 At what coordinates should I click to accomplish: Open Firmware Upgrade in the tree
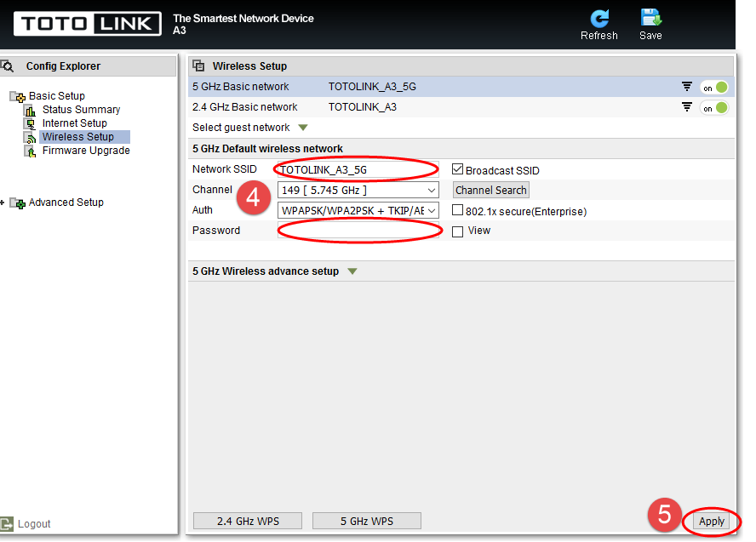pos(86,151)
